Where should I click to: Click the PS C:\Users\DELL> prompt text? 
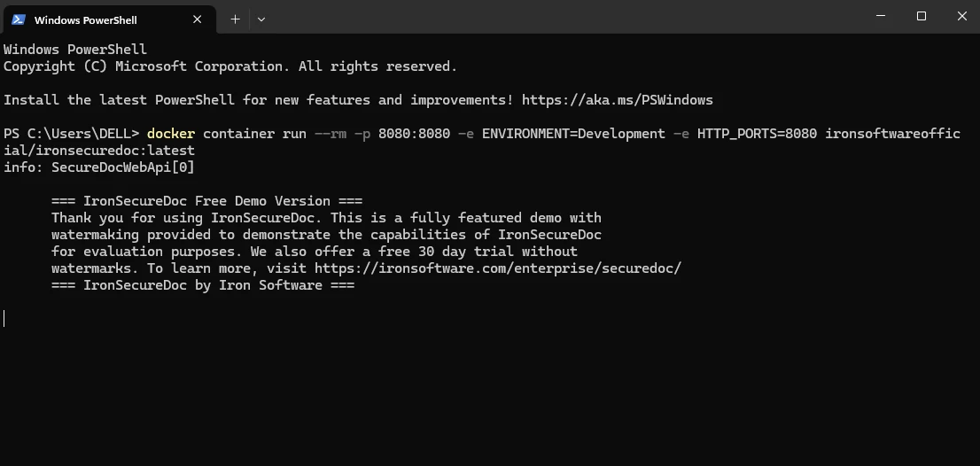point(71,134)
